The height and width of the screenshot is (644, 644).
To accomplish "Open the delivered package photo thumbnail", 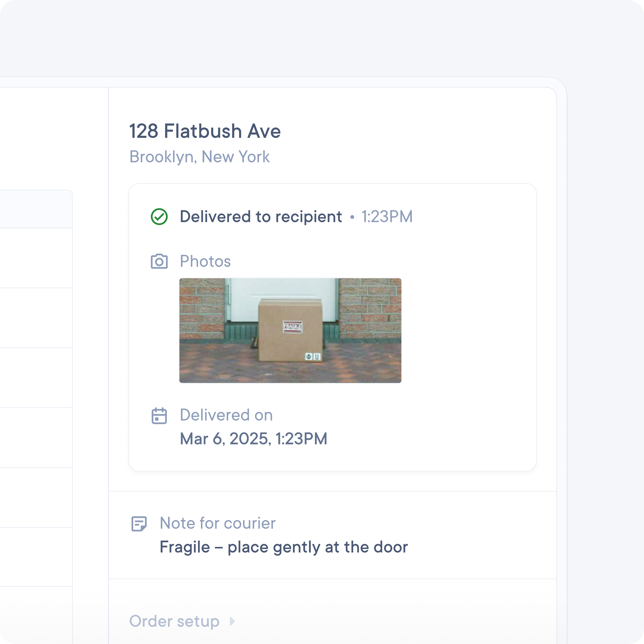I will pyautogui.click(x=290, y=330).
